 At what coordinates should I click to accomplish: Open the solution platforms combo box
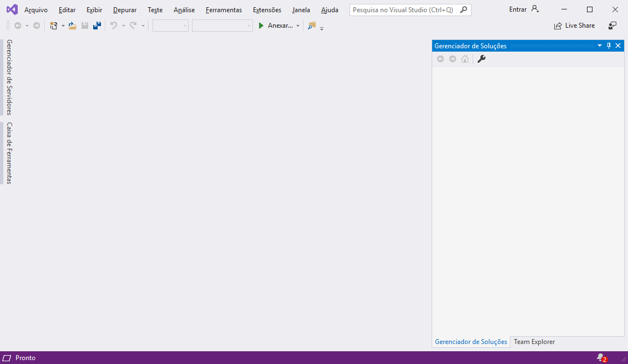[x=222, y=26]
